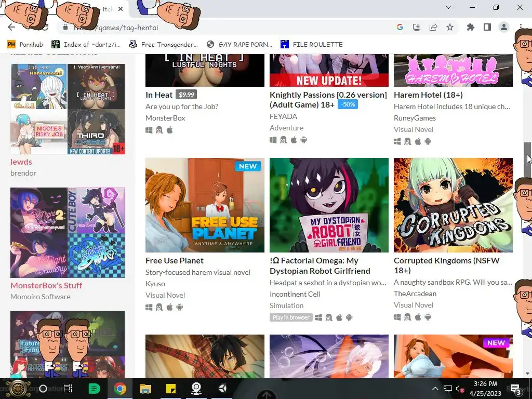The width and height of the screenshot is (532, 399).
Task: Open Spotify from the taskbar
Action: pos(94,389)
